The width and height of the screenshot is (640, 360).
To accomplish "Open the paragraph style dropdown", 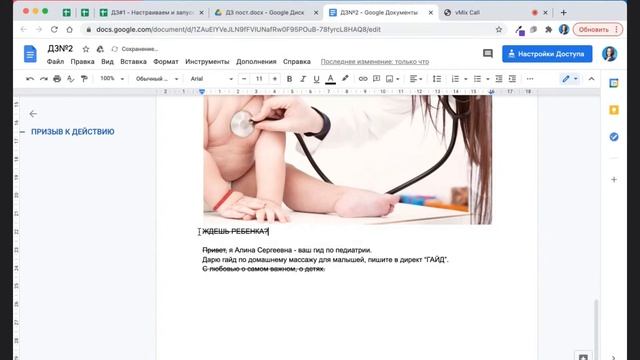I will pyautogui.click(x=157, y=79).
